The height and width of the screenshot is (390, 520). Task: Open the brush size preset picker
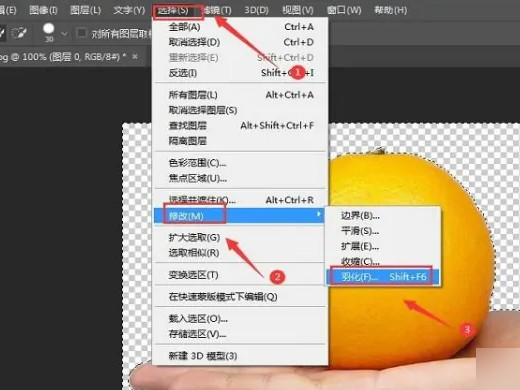pyautogui.click(x=49, y=32)
